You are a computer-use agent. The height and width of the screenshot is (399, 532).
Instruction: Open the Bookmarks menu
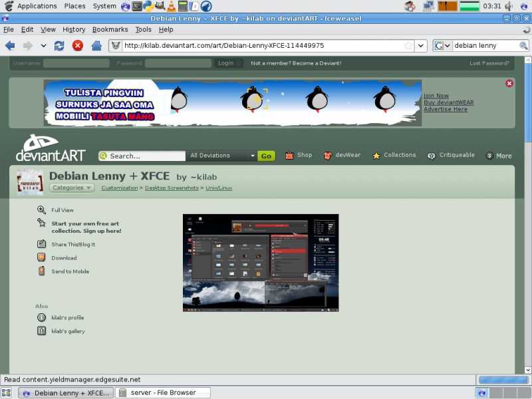[110, 29]
